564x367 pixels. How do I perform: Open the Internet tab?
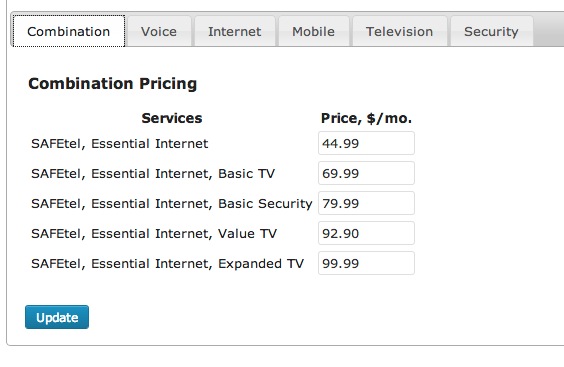coord(235,31)
